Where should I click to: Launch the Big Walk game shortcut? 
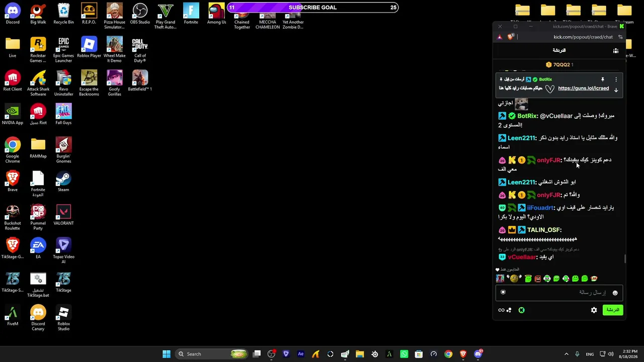(38, 14)
